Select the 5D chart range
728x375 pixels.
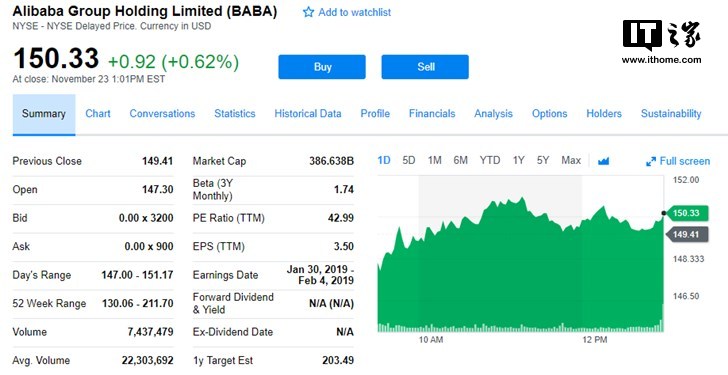point(409,161)
